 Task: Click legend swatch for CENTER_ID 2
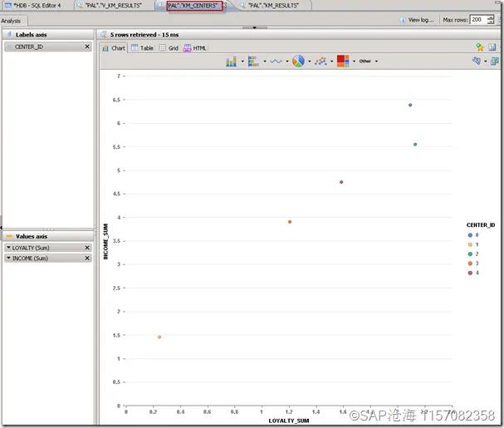pyautogui.click(x=470, y=254)
